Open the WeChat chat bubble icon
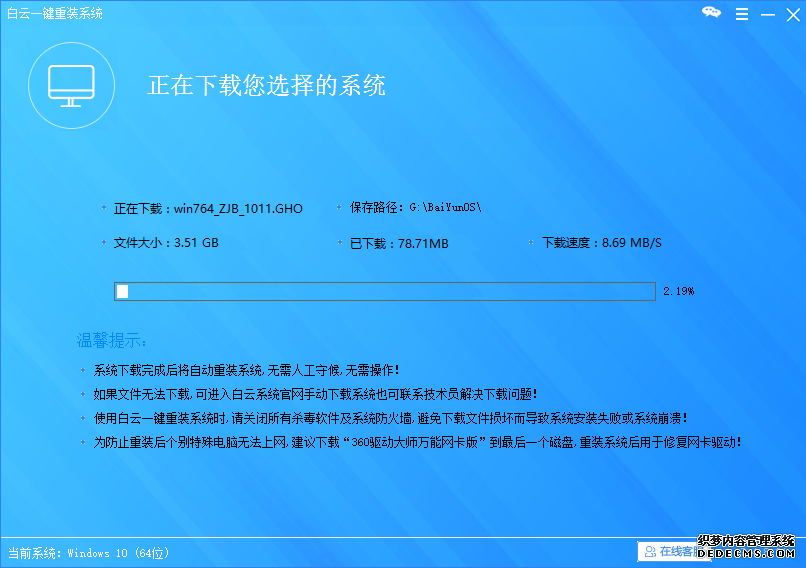 711,13
